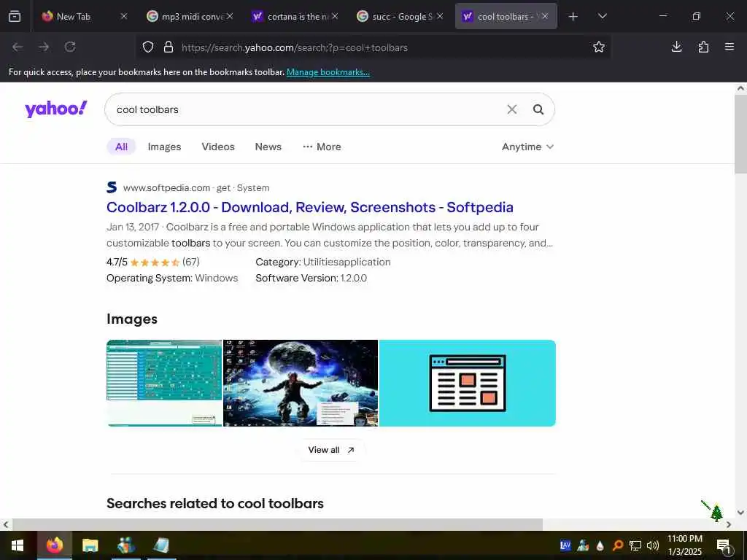This screenshot has height=560, width=747.
Task: Close the New Tab tab
Action: [x=124, y=16]
